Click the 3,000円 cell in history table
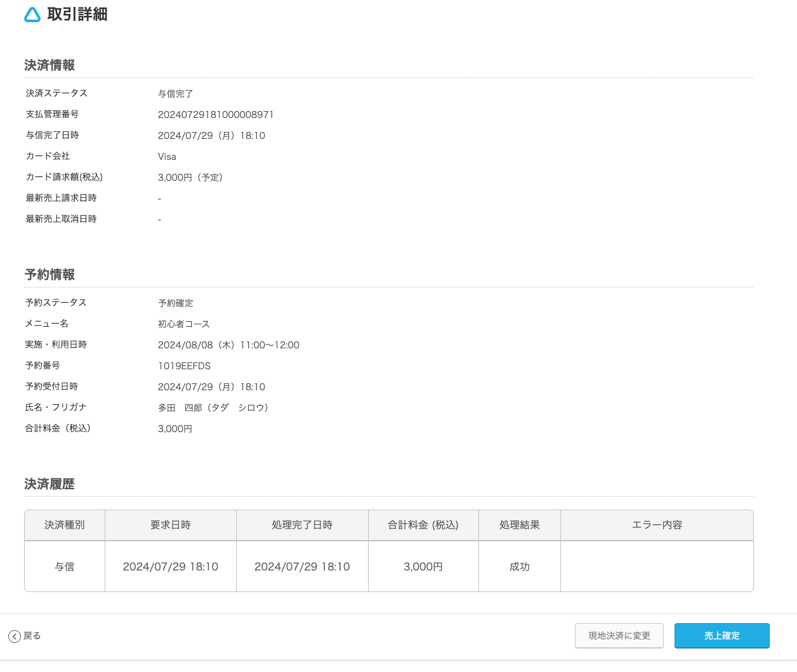The height and width of the screenshot is (672, 797). (423, 567)
